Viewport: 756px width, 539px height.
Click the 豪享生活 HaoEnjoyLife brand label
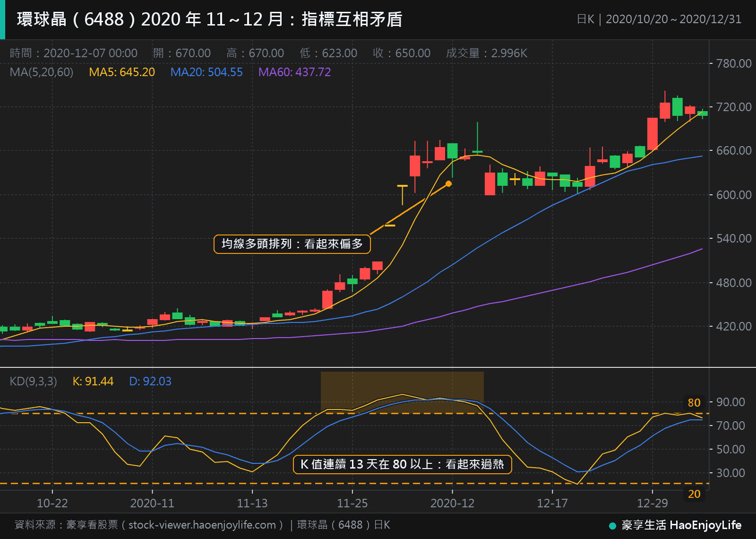click(681, 525)
